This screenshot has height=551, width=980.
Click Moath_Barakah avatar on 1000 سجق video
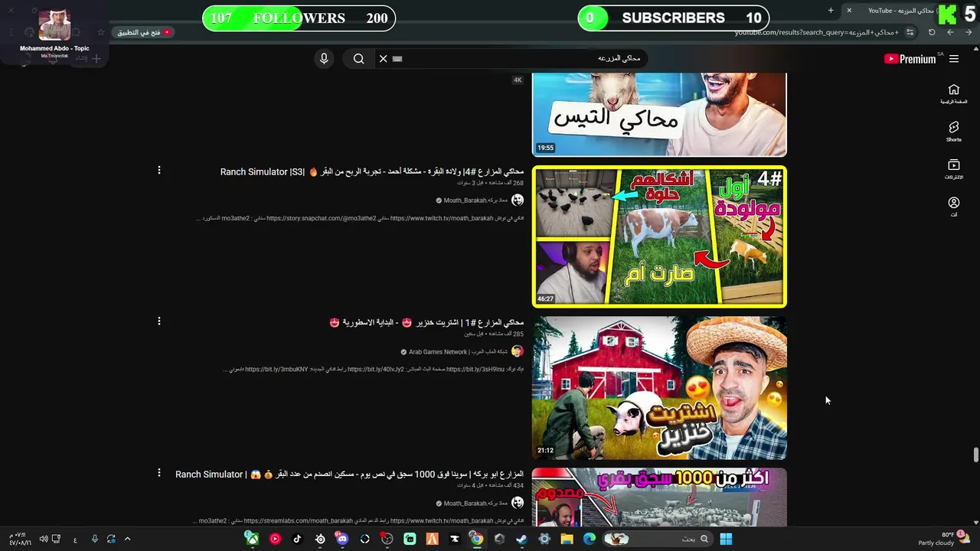(x=518, y=503)
